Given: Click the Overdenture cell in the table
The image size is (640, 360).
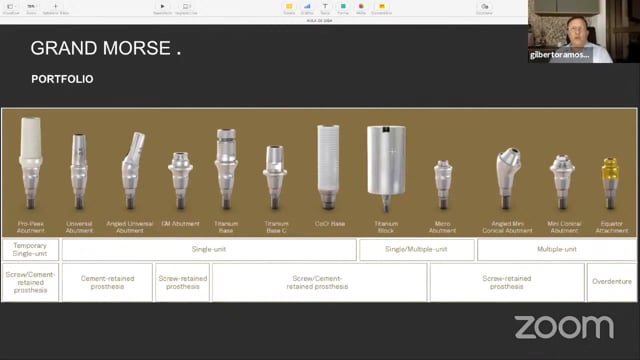Looking at the screenshot, I should tap(612, 282).
